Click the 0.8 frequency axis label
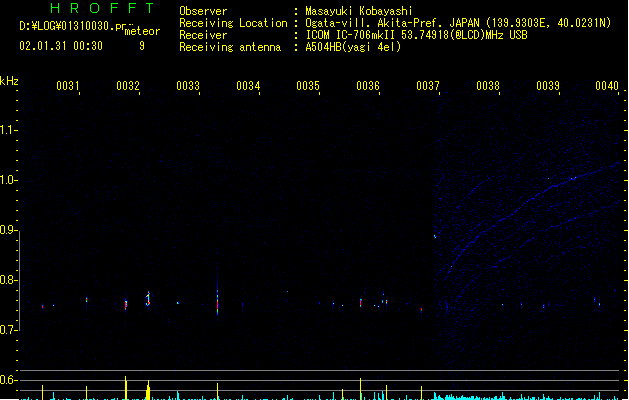The image size is (629, 400). pos(8,280)
